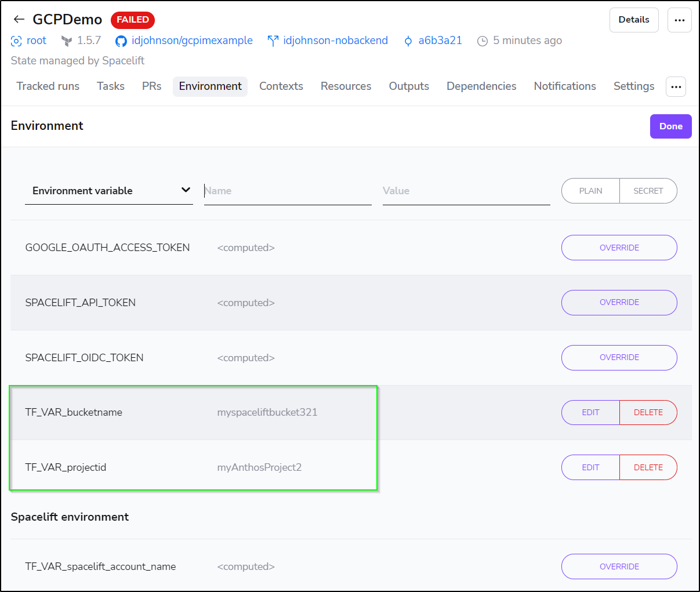This screenshot has width=700, height=592.
Task: Override SPACELIFT_OIDC_TOKEN variable
Action: point(619,358)
